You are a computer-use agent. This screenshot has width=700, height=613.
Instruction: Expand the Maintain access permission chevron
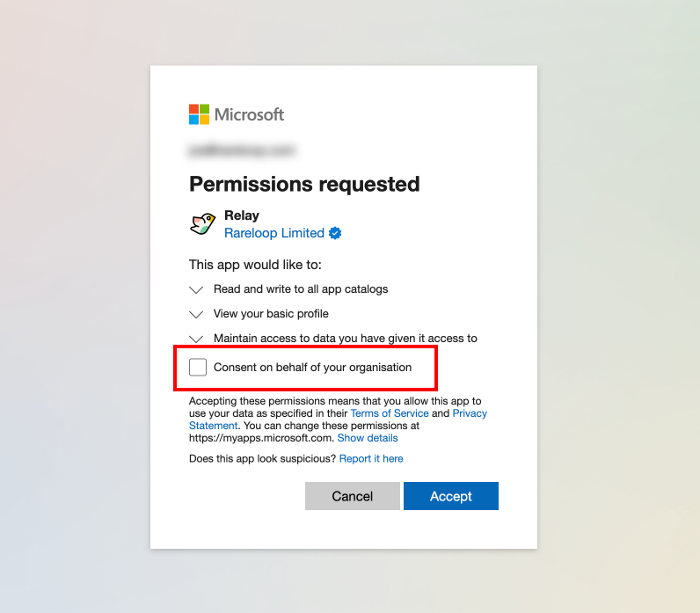tap(197, 339)
